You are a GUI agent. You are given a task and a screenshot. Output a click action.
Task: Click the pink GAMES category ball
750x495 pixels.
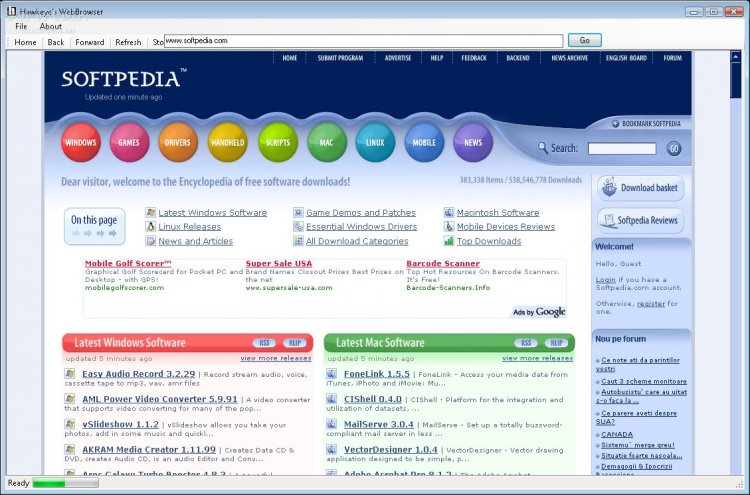pos(129,142)
